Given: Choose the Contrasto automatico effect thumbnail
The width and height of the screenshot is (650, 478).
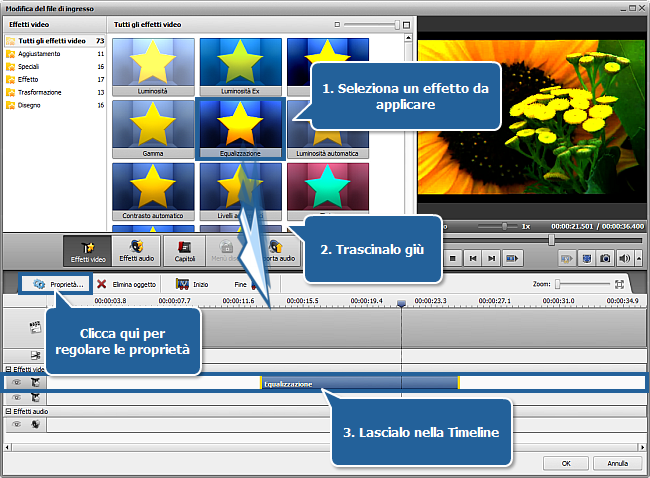Looking at the screenshot, I should pyautogui.click(x=153, y=191).
